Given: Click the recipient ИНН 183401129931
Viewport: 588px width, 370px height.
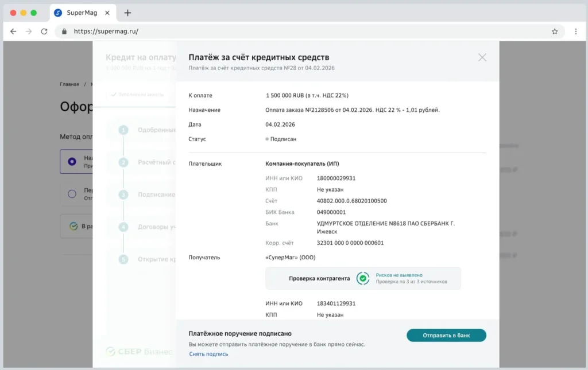Looking at the screenshot, I should [x=336, y=303].
